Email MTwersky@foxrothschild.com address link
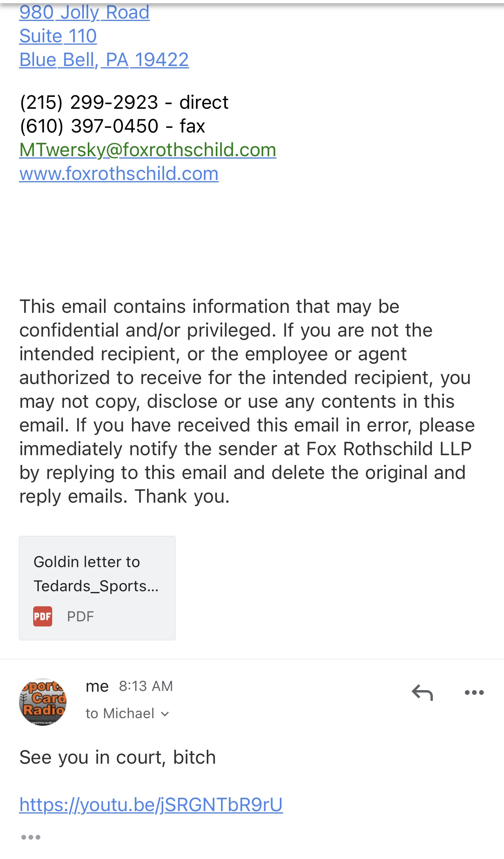The image size is (504, 859). [147, 150]
